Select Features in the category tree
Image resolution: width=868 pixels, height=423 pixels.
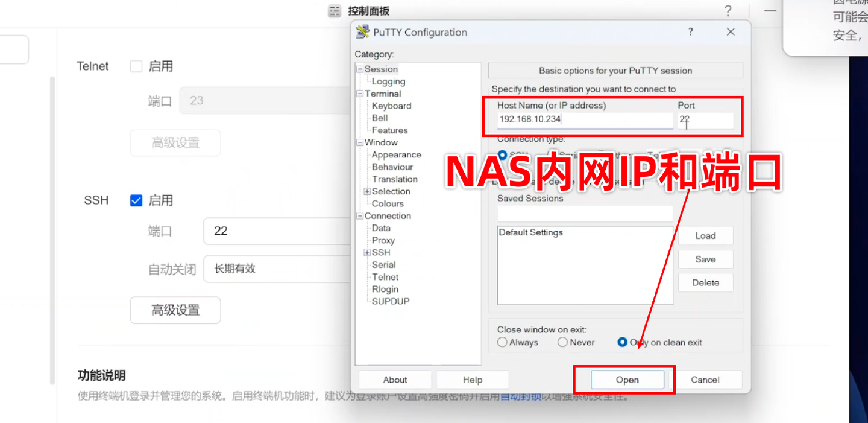(x=389, y=130)
